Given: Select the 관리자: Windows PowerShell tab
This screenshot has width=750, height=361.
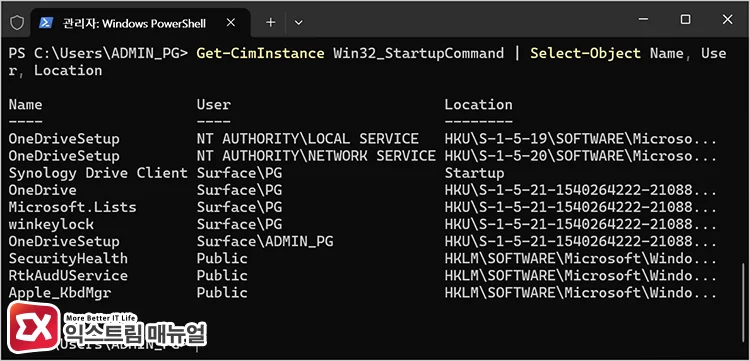Looking at the screenshot, I should pos(140,22).
